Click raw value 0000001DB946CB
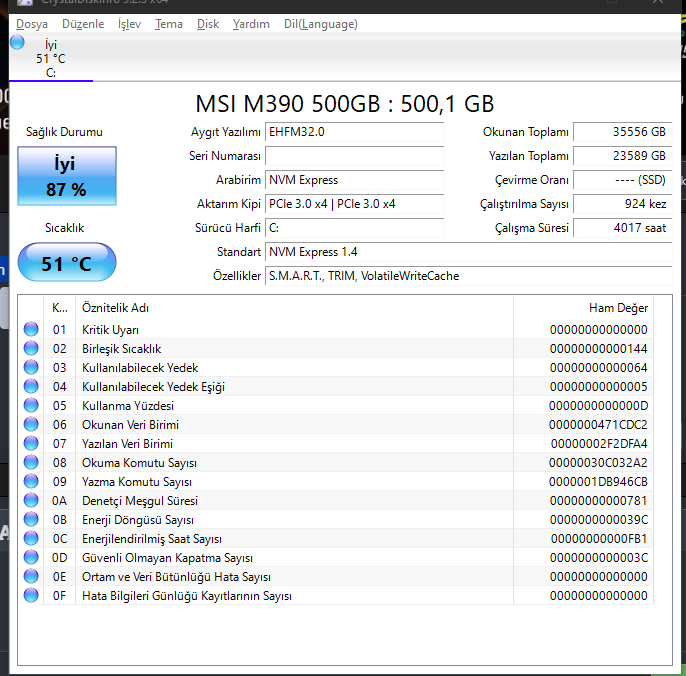The image size is (686, 676). tap(598, 482)
